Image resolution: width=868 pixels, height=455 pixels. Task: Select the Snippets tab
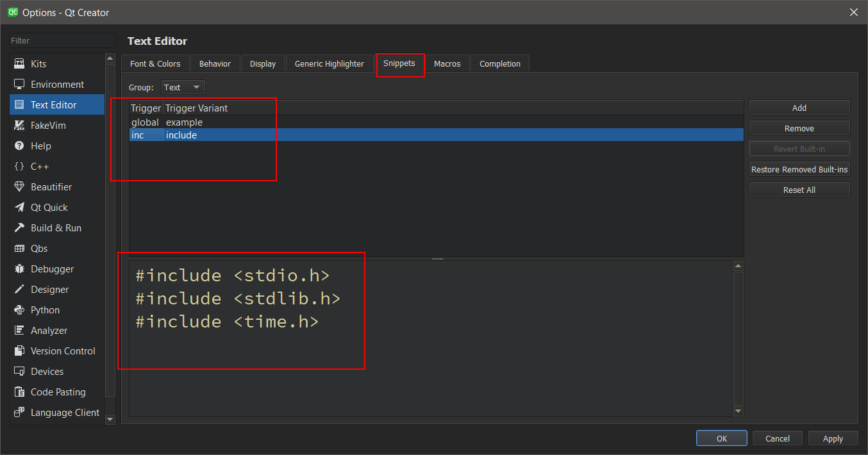point(399,63)
